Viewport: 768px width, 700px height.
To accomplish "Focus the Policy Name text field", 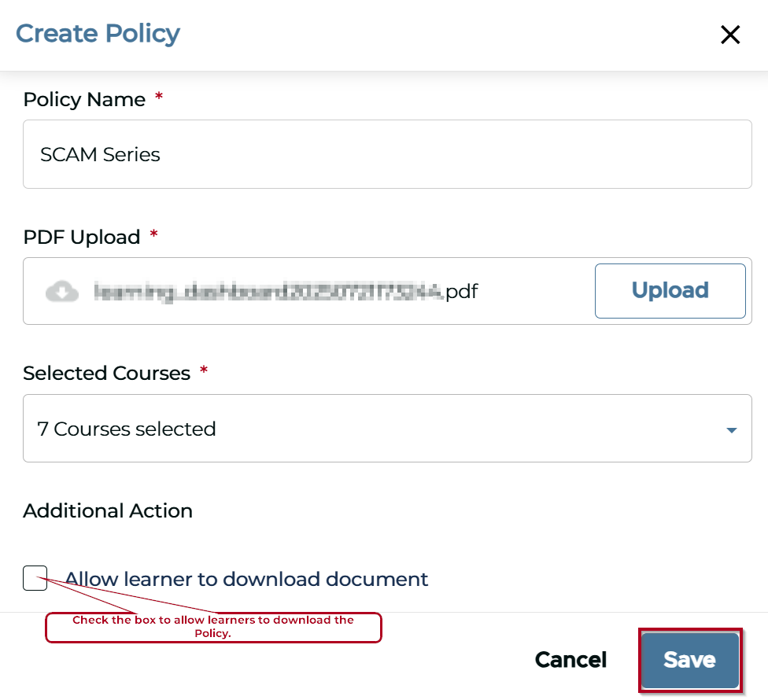I will coord(387,154).
